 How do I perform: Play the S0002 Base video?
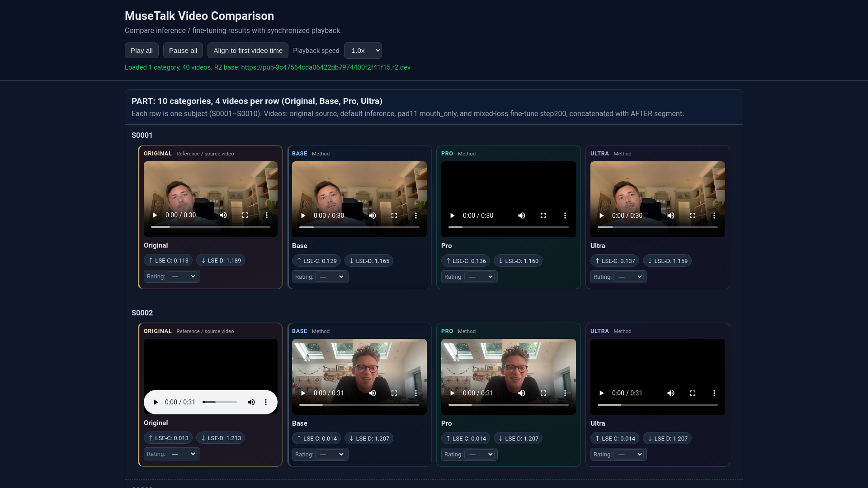click(303, 393)
